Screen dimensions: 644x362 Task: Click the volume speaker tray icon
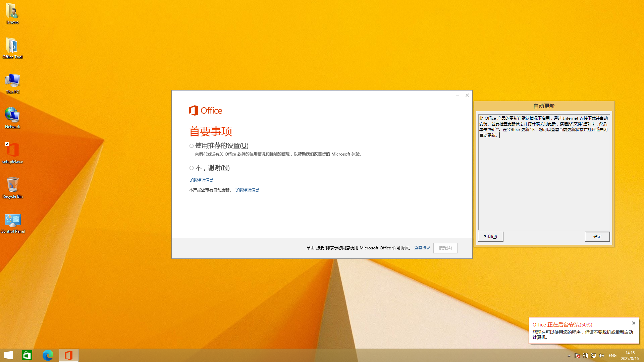click(x=601, y=356)
